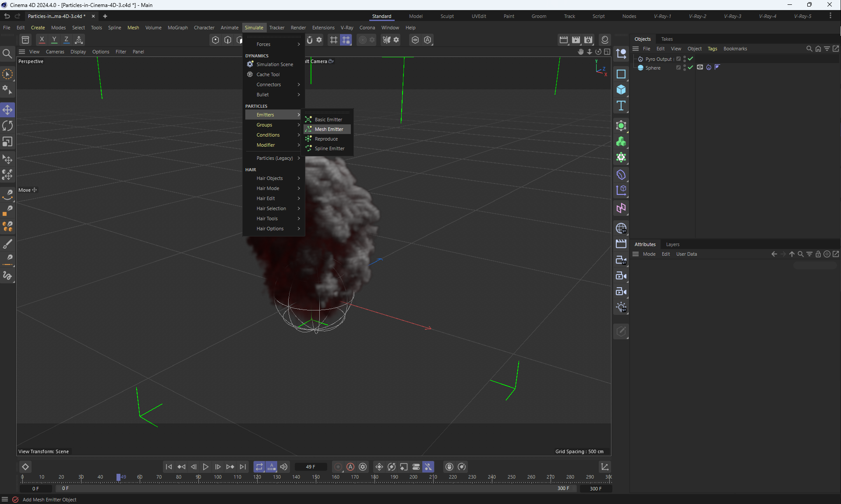Switch to the Takes tab
Image resolution: width=841 pixels, height=504 pixels.
pyautogui.click(x=667, y=39)
